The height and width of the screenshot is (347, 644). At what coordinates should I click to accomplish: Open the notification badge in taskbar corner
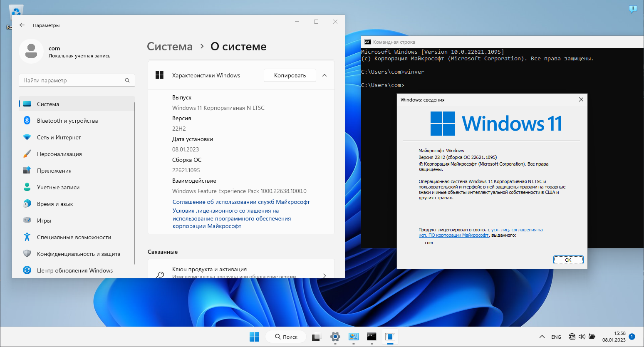632,337
